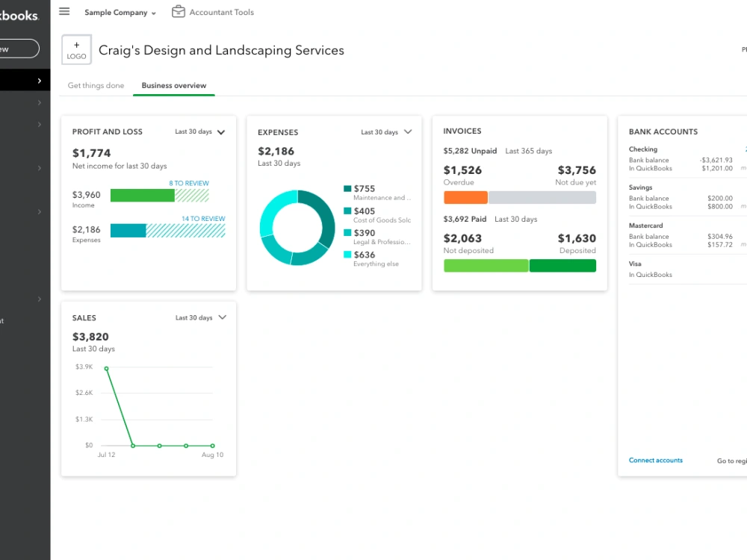Viewport: 747px width, 560px height.
Task: Click the gray Not due yet bar
Action: coord(542,197)
